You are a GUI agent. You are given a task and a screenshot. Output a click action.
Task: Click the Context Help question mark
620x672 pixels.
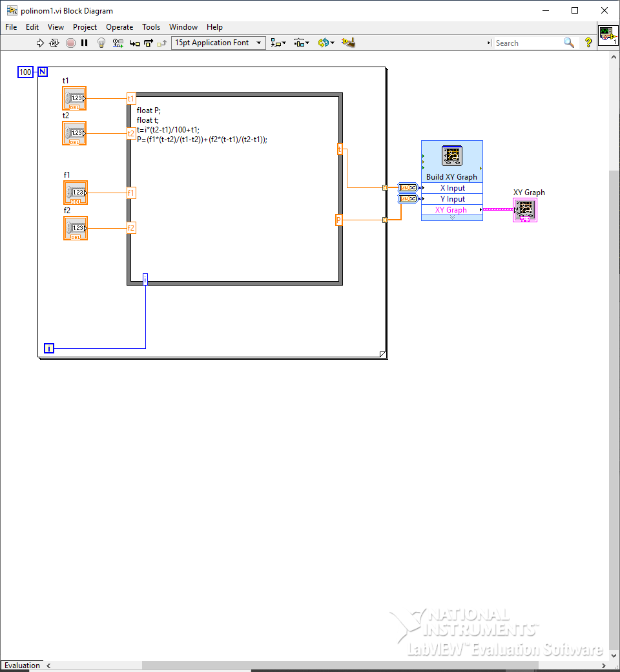click(588, 43)
